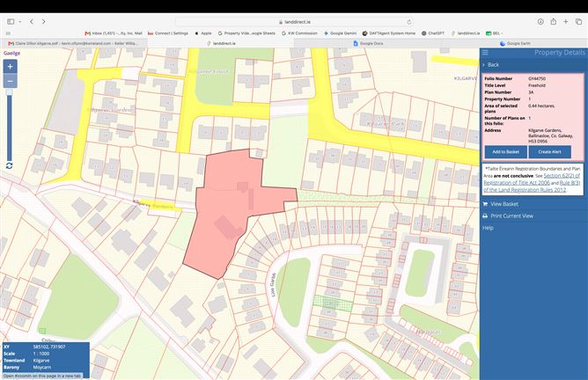Reload the page in the address bar

point(409,22)
